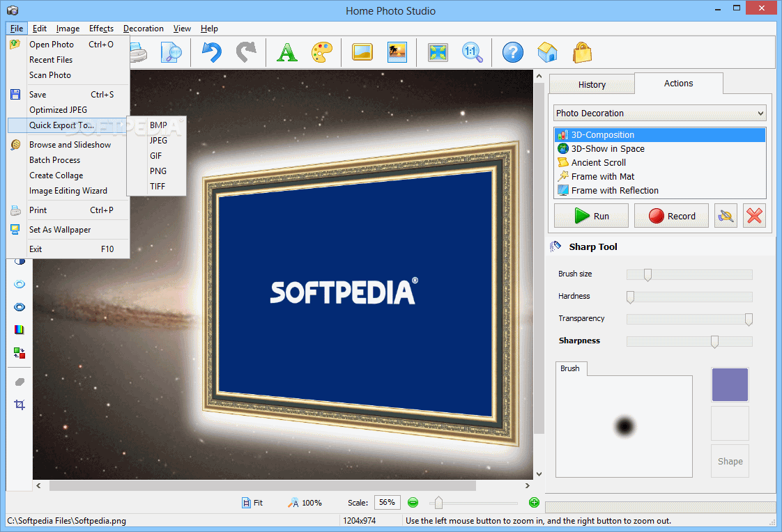Click the yellow frame toolbar icon
The width and height of the screenshot is (782, 532).
point(362,52)
